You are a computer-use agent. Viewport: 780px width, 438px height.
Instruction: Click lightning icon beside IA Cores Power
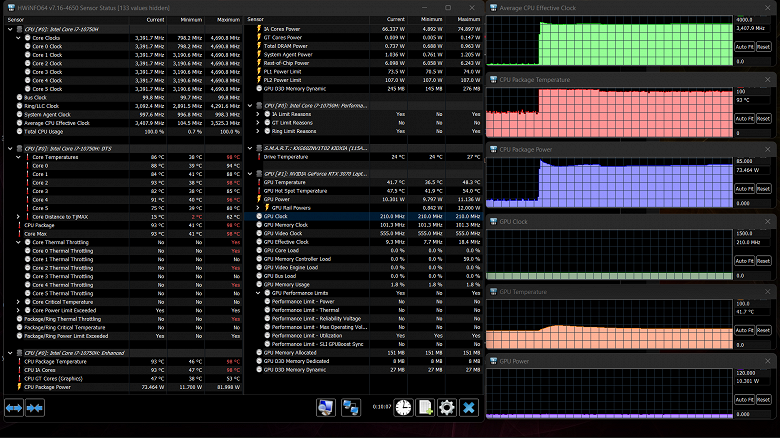click(259, 29)
